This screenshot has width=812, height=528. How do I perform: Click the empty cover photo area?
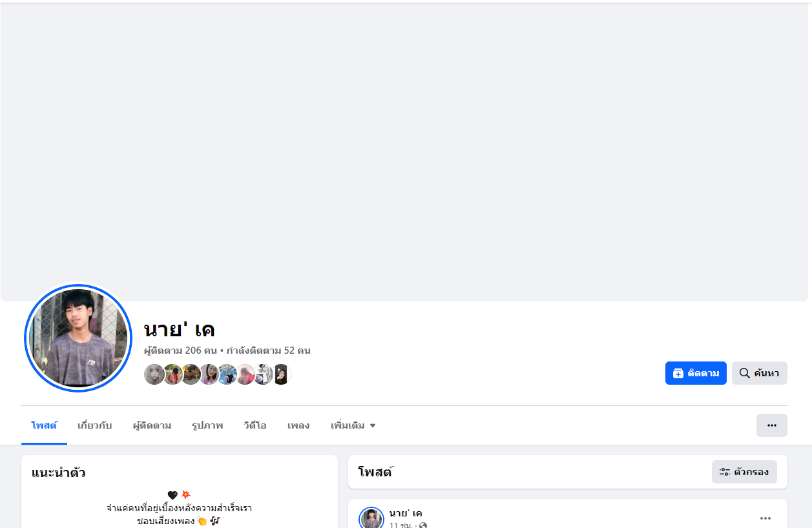(x=406, y=152)
